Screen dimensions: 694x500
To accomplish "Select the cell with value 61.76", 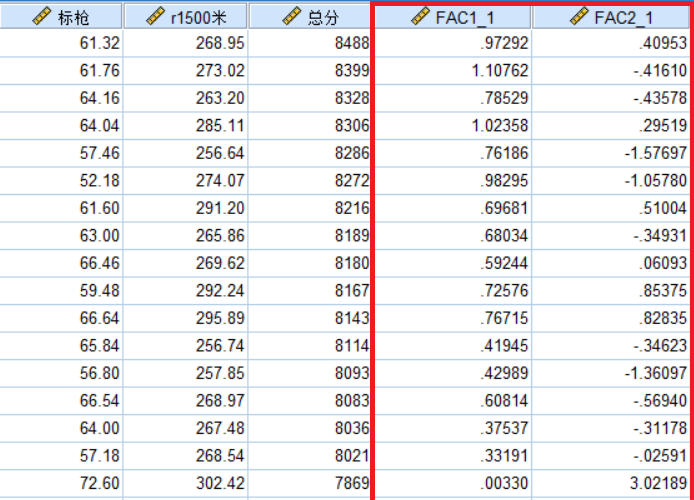I will [61, 70].
